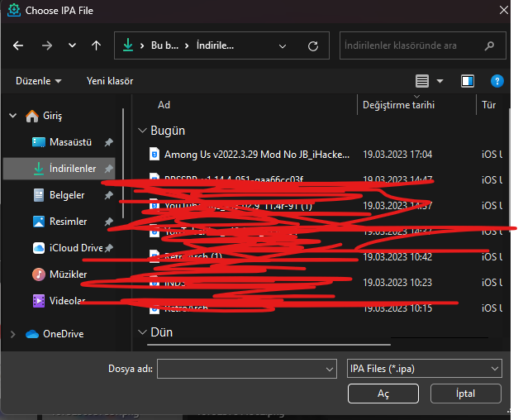Open the view options dropdown arrow
Viewport: 523px width, 420px height.
(440, 81)
